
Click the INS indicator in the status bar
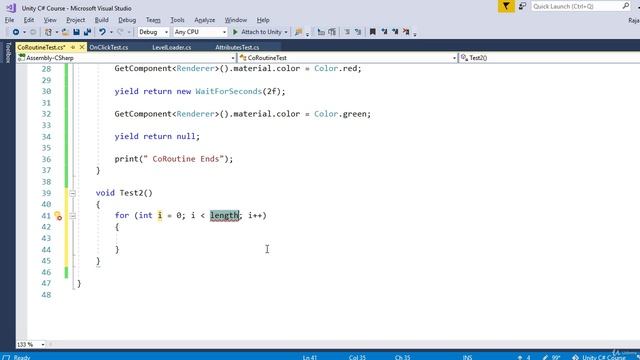point(467,357)
